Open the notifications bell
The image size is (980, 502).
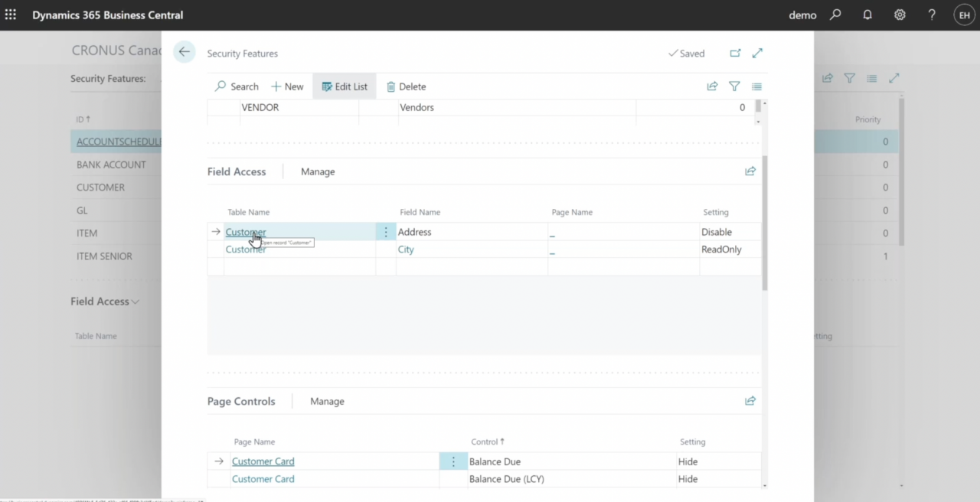[x=867, y=15]
